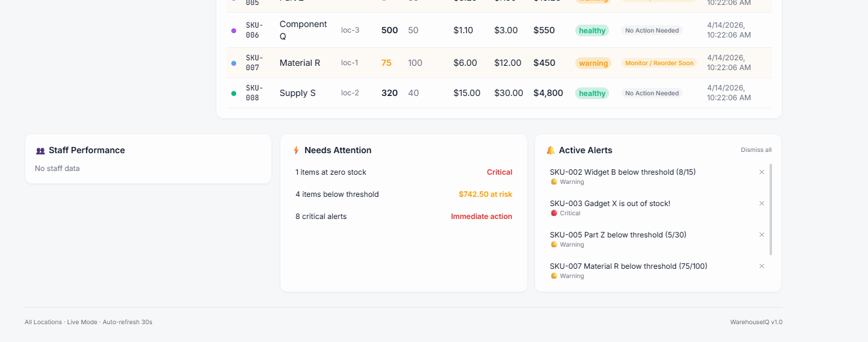Click the $30.00 price cell

[x=509, y=93]
